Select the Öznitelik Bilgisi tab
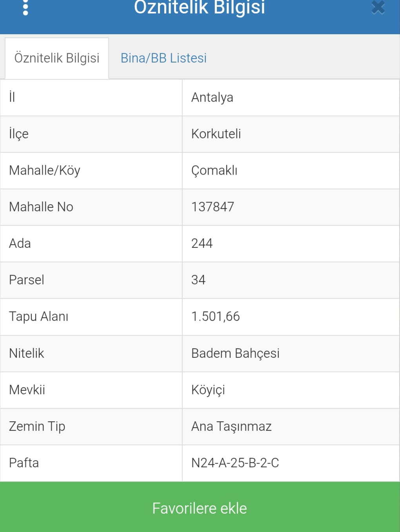This screenshot has height=532, width=400. [57, 58]
